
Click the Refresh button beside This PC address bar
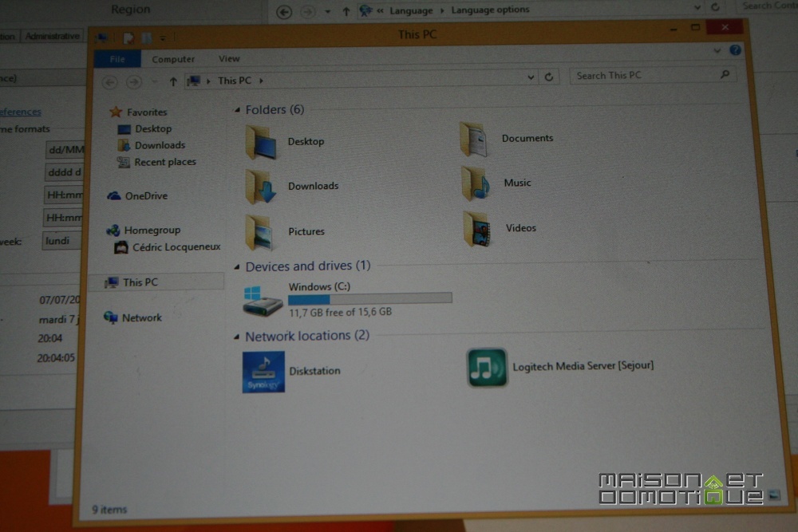tap(549, 77)
